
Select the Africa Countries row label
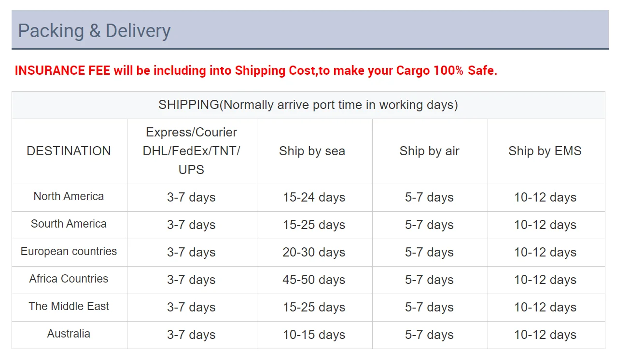[x=69, y=279]
